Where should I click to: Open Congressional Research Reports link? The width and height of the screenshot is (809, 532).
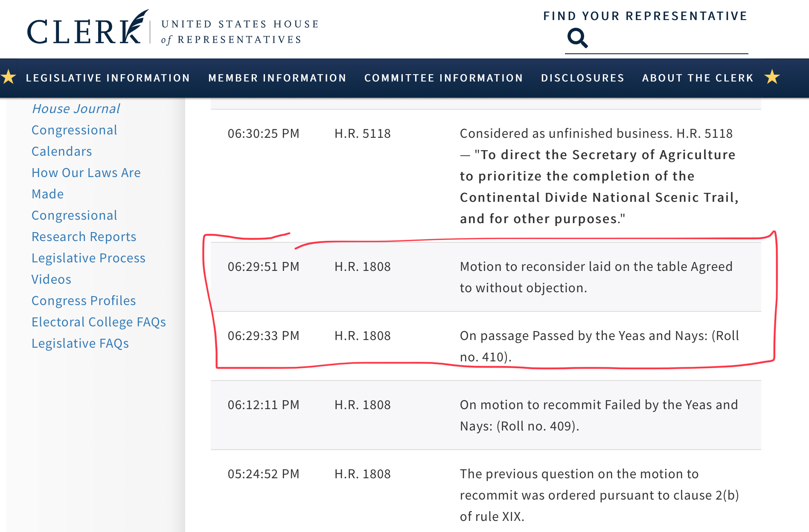[x=84, y=226]
